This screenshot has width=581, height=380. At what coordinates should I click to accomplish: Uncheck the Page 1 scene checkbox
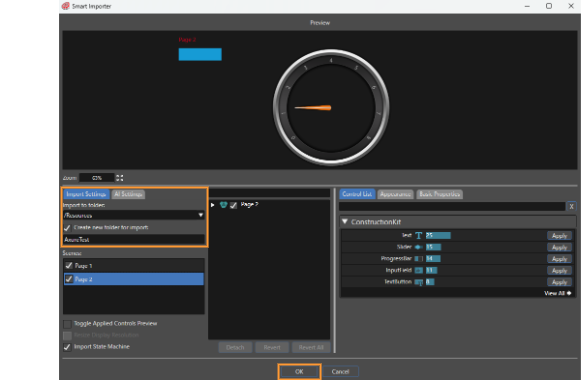point(69,266)
